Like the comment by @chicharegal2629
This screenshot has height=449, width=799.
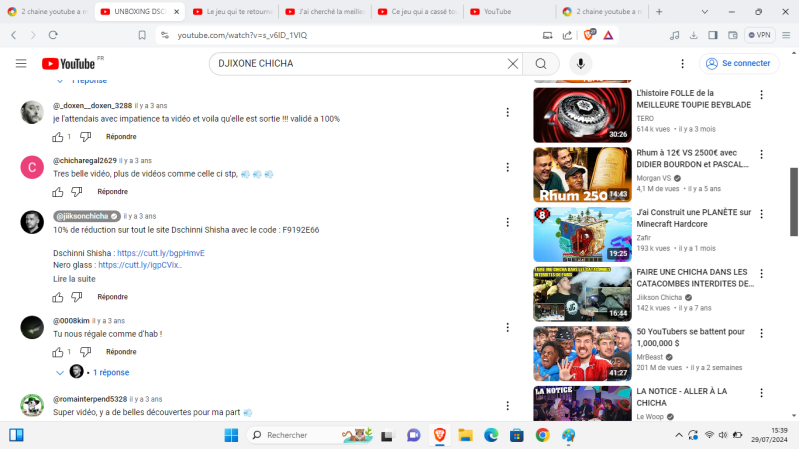(58, 192)
